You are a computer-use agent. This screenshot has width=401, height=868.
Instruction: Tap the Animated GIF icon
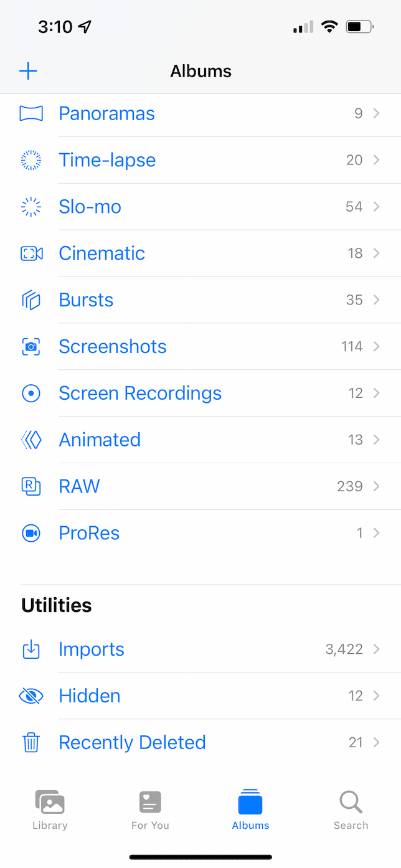coord(31,440)
